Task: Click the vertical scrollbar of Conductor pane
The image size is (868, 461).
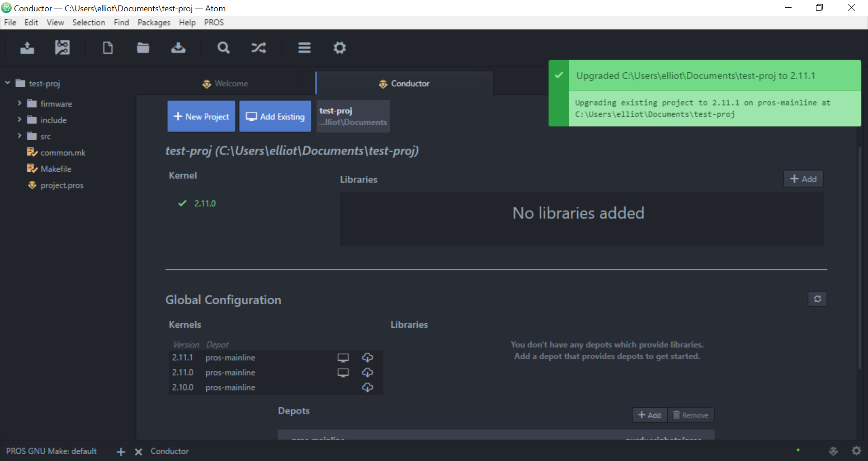Action: pyautogui.click(x=860, y=258)
